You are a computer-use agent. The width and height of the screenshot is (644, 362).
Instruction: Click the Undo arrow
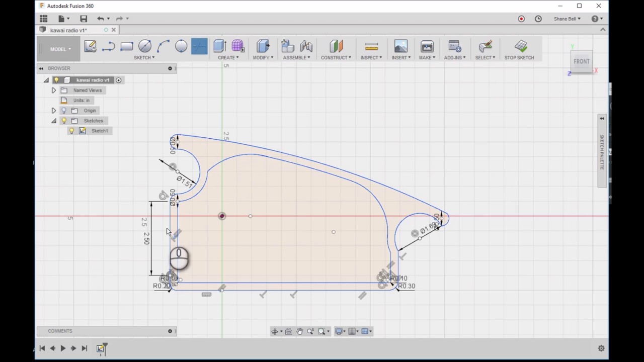pyautogui.click(x=101, y=19)
